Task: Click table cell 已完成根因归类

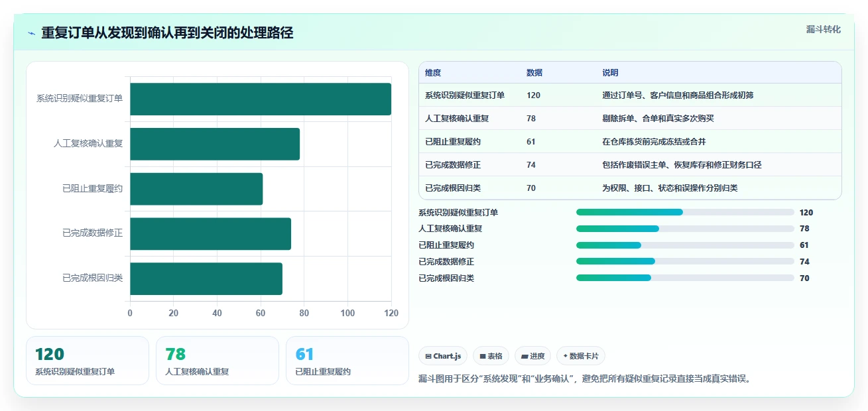Action: tap(453, 188)
